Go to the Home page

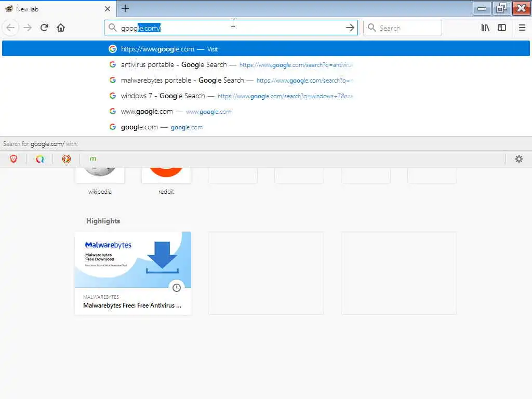[61, 28]
